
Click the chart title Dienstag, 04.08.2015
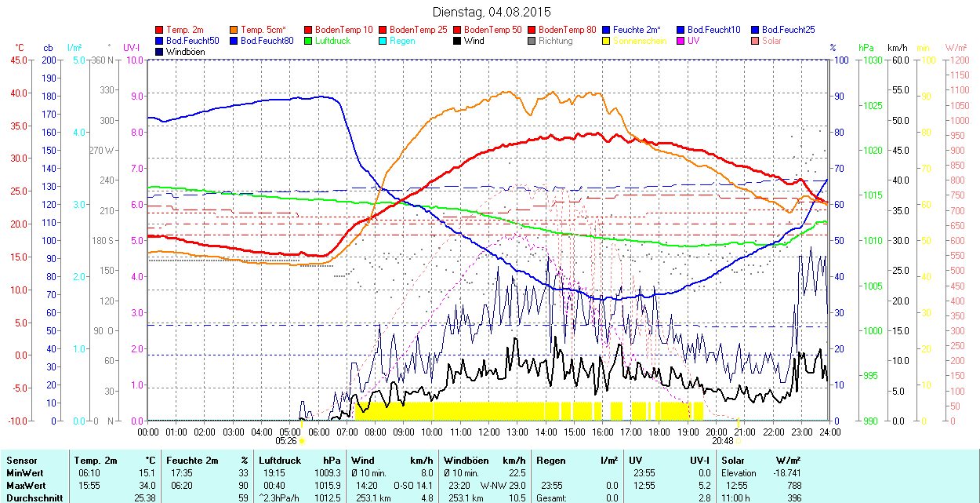(x=492, y=12)
